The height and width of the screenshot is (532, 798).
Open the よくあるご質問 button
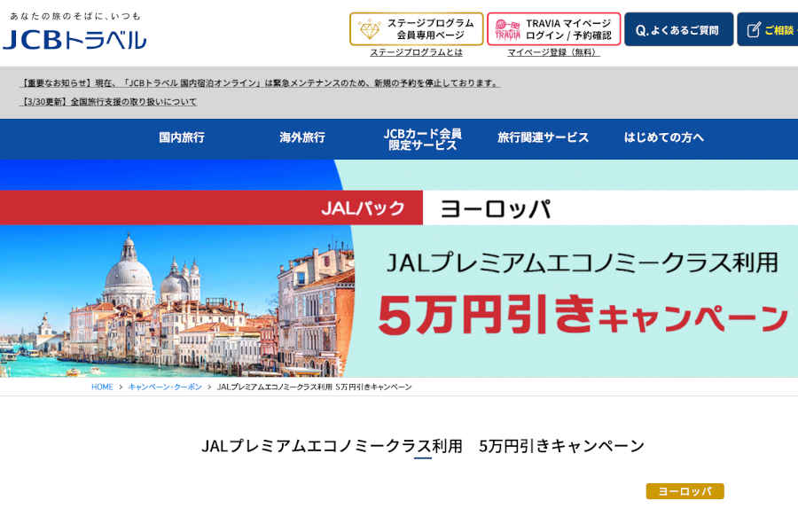[679, 29]
